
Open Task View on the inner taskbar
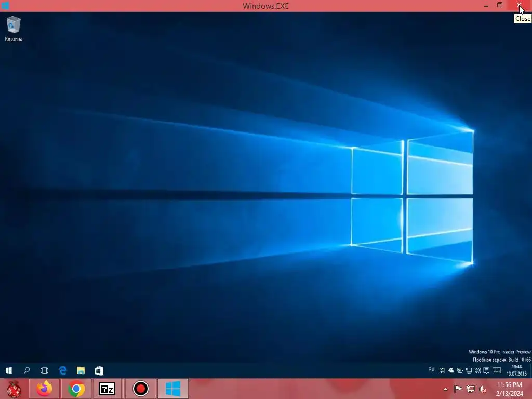coord(45,370)
